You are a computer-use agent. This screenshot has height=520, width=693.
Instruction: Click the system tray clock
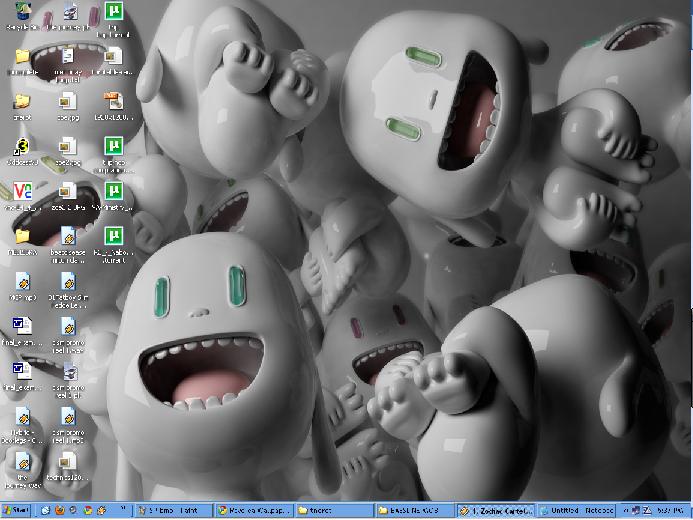pyautogui.click(x=670, y=511)
